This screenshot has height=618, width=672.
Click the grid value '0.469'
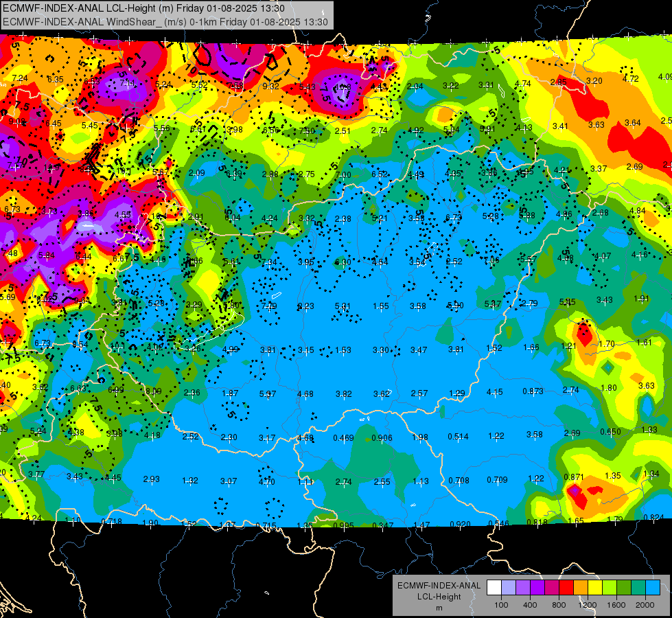click(x=343, y=438)
